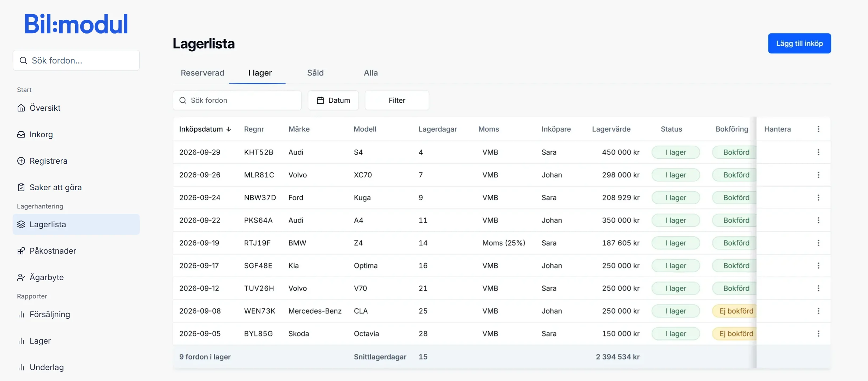Image resolution: width=868 pixels, height=381 pixels.
Task: Open actions menu for KHT52B row
Action: [x=819, y=152]
